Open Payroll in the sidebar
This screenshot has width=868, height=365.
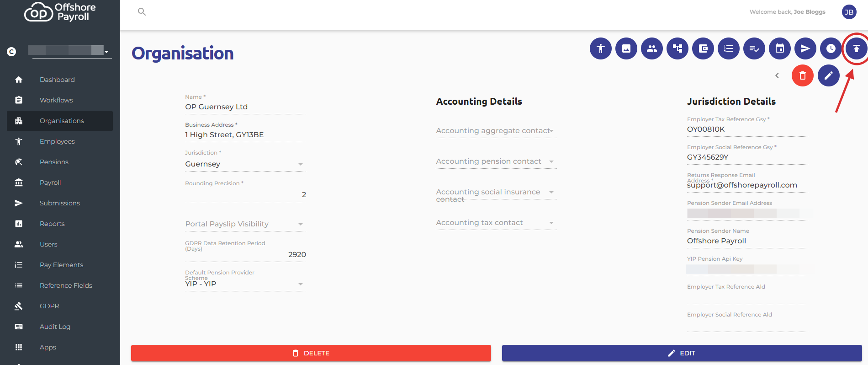point(60,182)
